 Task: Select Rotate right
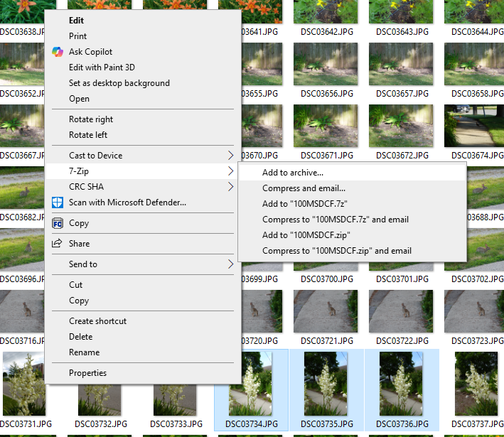click(143, 119)
